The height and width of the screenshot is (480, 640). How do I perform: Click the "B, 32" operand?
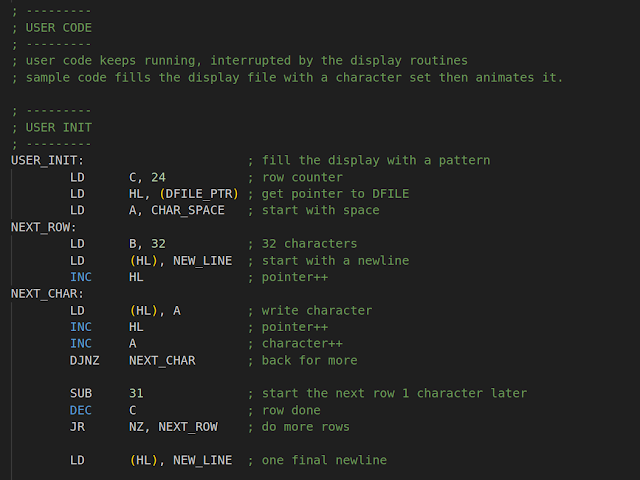pos(148,244)
